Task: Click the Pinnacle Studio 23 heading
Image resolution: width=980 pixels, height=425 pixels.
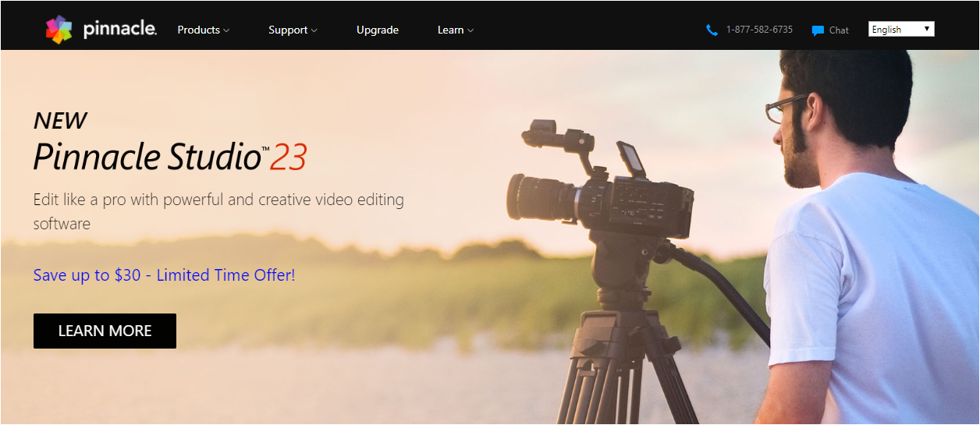Action: click(170, 156)
